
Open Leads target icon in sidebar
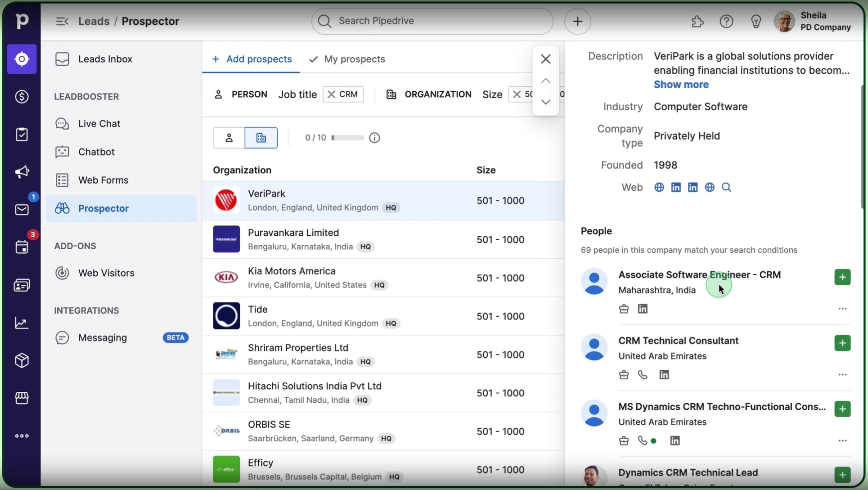(22, 59)
